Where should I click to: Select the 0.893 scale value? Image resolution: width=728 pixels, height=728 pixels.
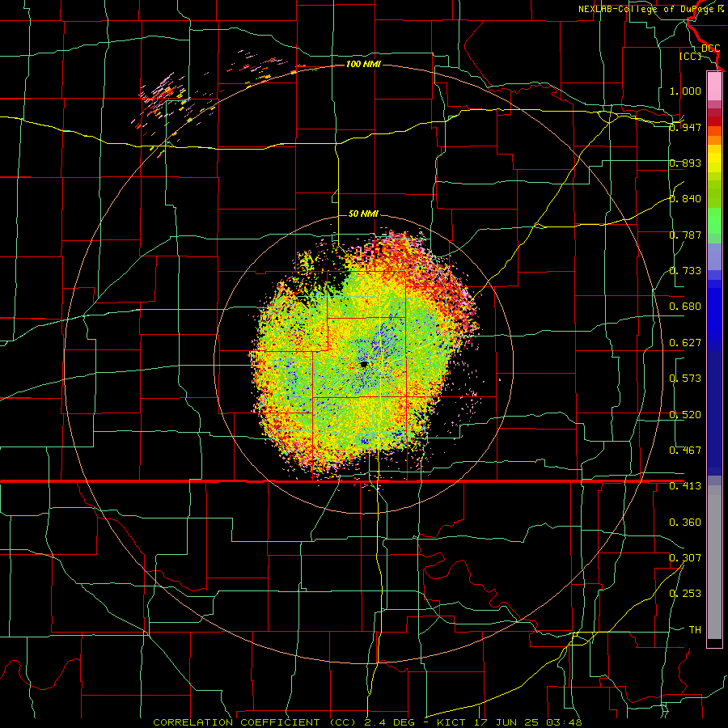click(x=685, y=163)
